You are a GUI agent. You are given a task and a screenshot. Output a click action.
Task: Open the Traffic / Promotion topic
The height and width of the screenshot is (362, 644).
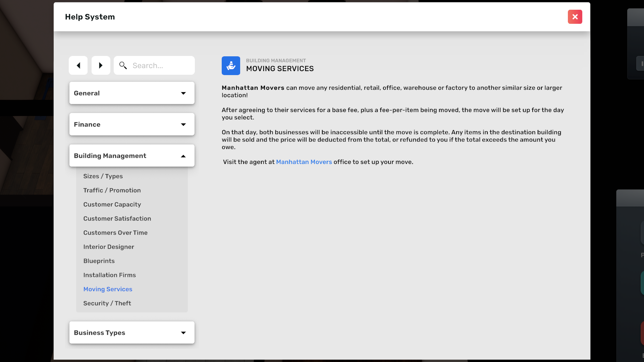[112, 190]
